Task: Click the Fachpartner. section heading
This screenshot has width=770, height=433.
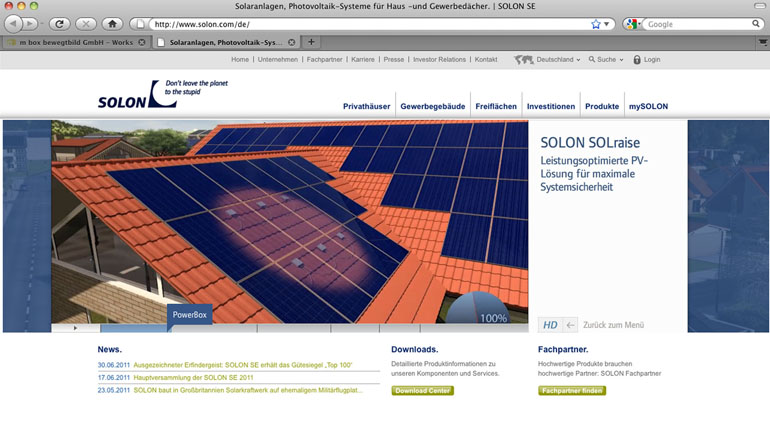Action: [563, 350]
